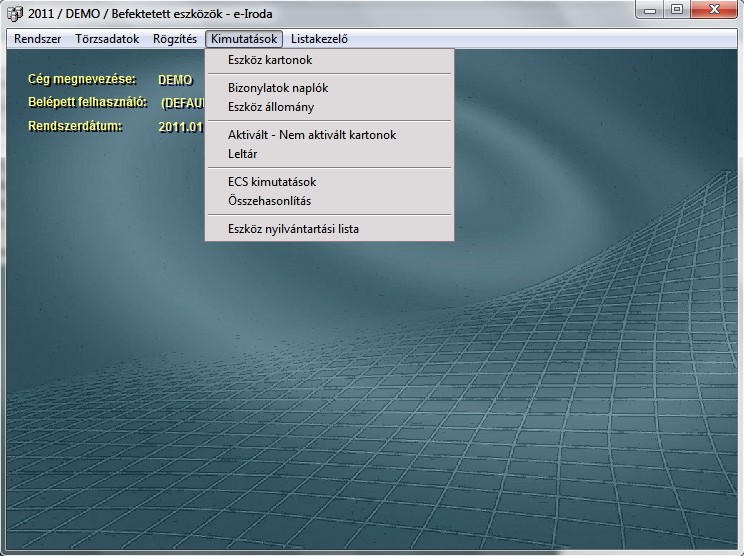Open the Rendszer menu
744x556 pixels.
pyautogui.click(x=38, y=39)
